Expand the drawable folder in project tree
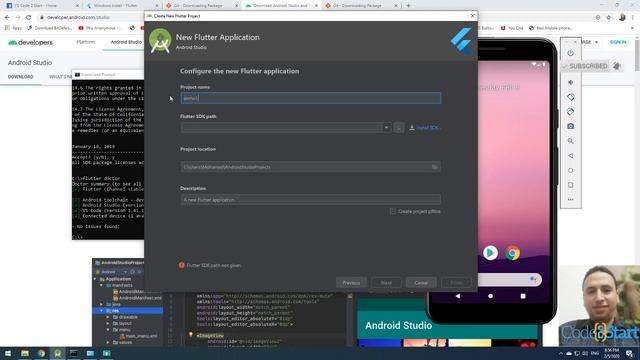Screen dimensions: 640x360 [108, 317]
